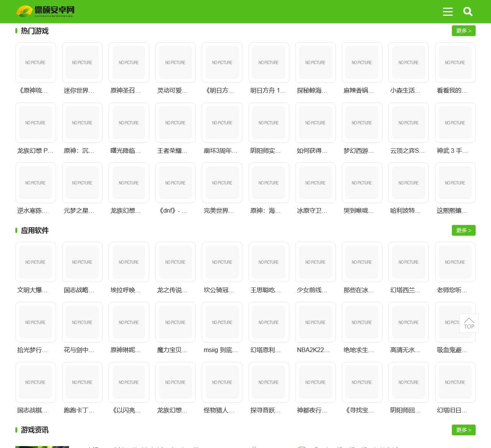The image size is (491, 448).
Task: Click the 原神：沉… title link
Action: (79, 151)
